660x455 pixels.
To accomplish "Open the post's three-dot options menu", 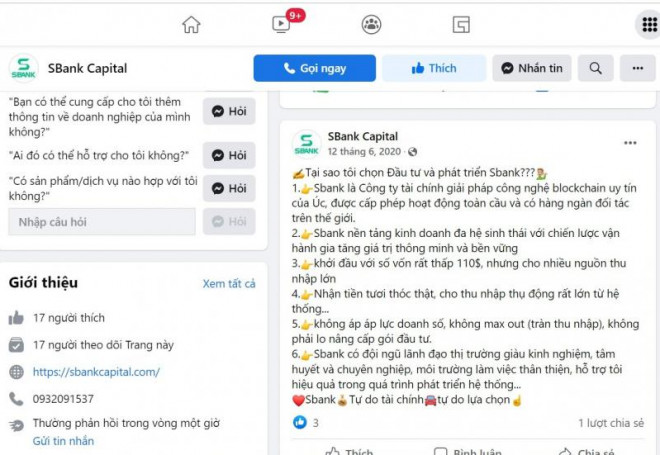I will pos(630,143).
